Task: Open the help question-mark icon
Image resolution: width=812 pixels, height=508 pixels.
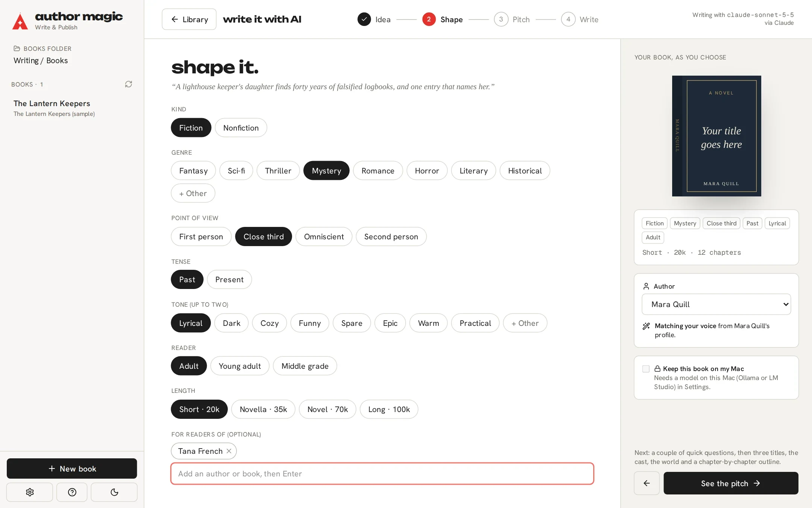Action: [72, 492]
